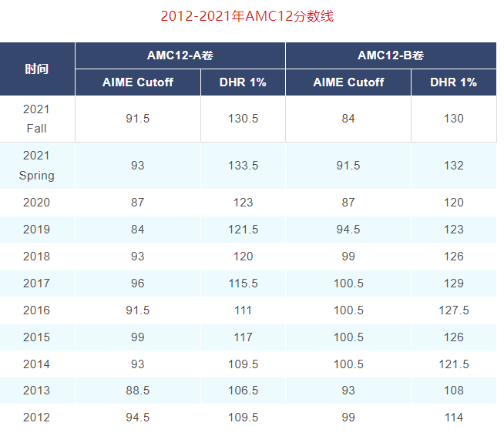Select value 130.5 in the 2021 Fall row
The width and height of the screenshot is (504, 436).
(243, 119)
